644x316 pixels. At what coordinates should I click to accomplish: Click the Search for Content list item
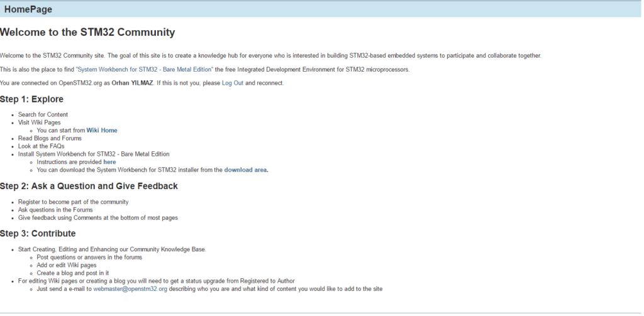click(x=43, y=114)
